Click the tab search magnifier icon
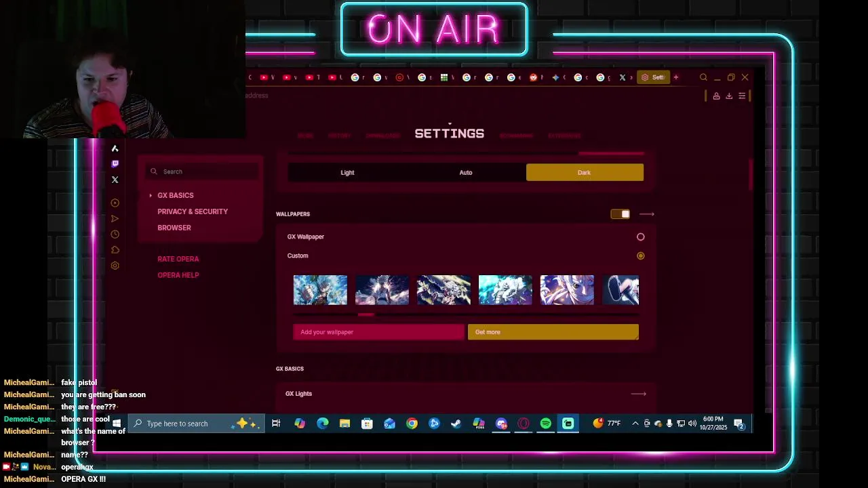This screenshot has width=868, height=488. coord(703,77)
